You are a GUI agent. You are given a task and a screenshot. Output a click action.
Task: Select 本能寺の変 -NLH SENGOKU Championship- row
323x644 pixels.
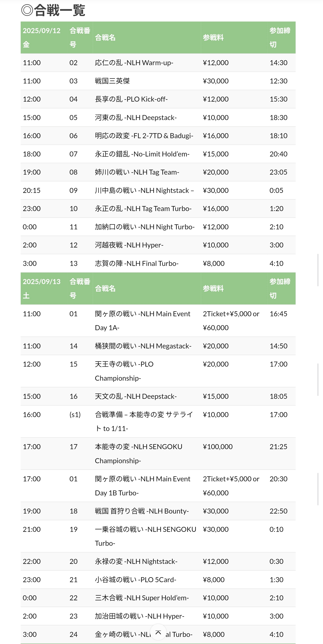tap(158, 454)
